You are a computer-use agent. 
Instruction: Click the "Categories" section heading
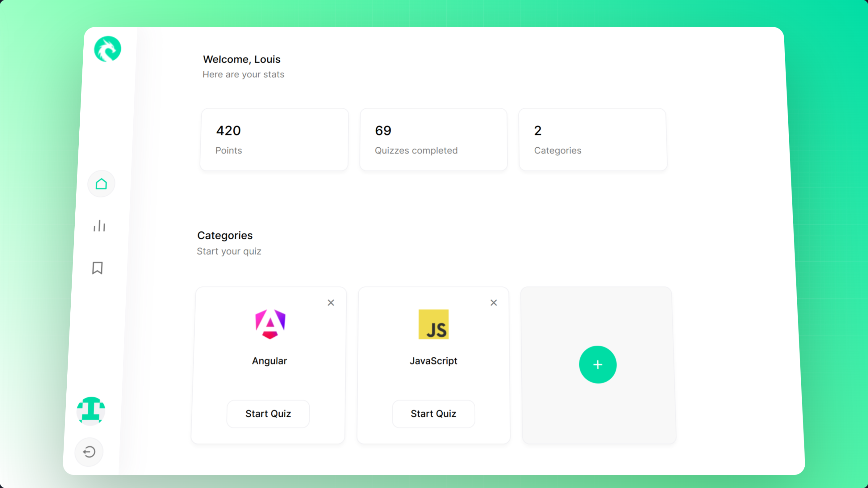point(225,235)
